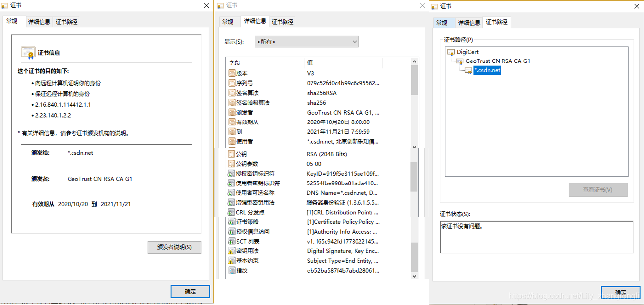The image size is (644, 305).
Task: Select the serial number 079c52fd0c4b99c6c95562 value
Action: pyautogui.click(x=344, y=83)
